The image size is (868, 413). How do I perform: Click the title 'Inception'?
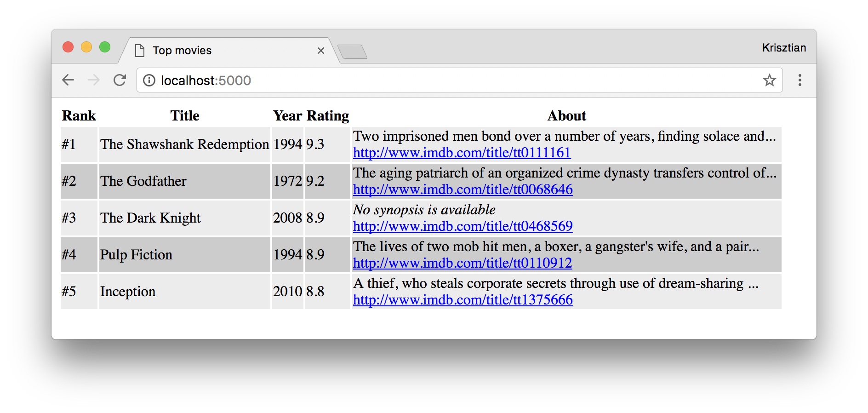[x=128, y=292]
